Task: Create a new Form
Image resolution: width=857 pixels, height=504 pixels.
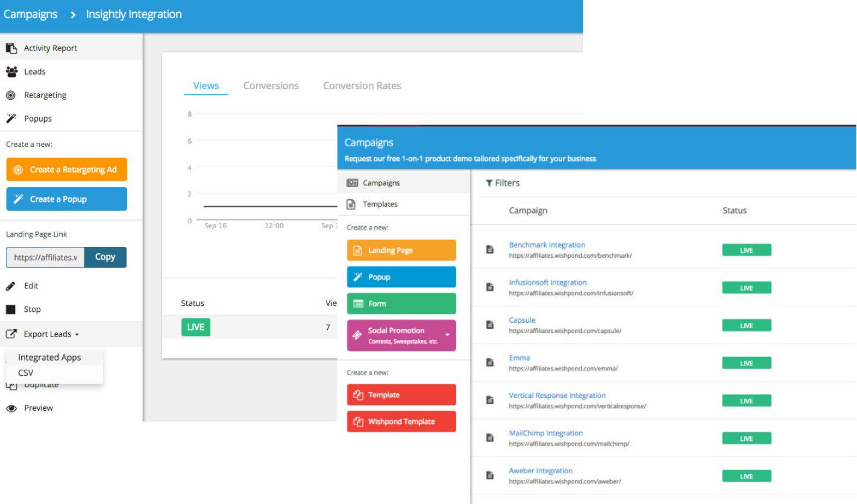Action: click(401, 303)
